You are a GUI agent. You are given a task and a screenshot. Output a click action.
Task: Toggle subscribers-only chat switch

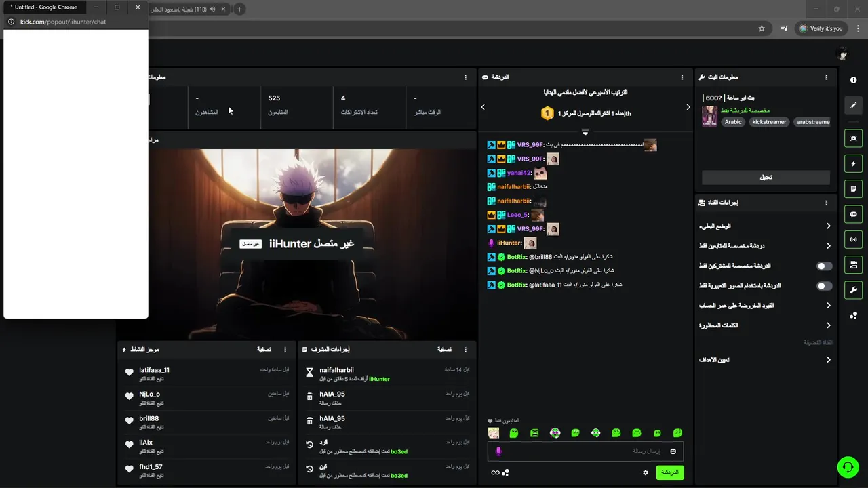[824, 266]
